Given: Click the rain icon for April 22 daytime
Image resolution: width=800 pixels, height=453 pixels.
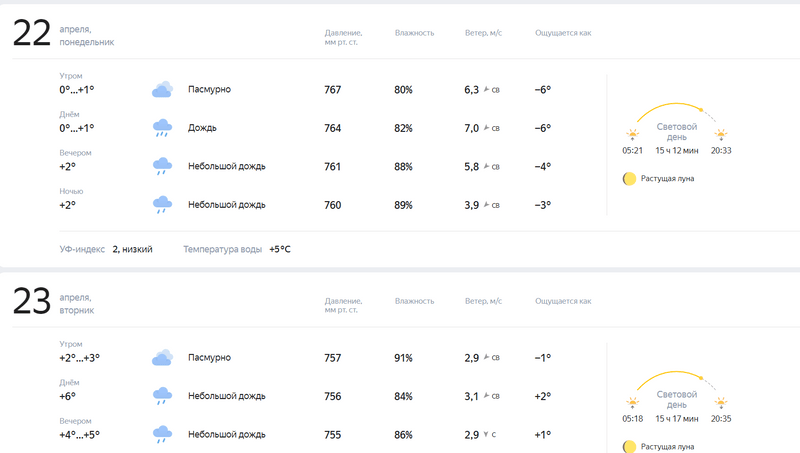Looking at the screenshot, I should coord(162,128).
